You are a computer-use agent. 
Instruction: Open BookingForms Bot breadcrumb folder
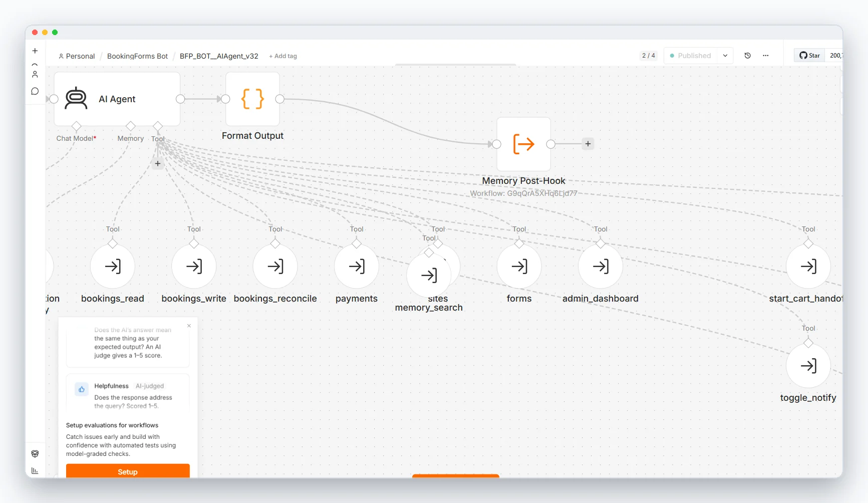(137, 56)
